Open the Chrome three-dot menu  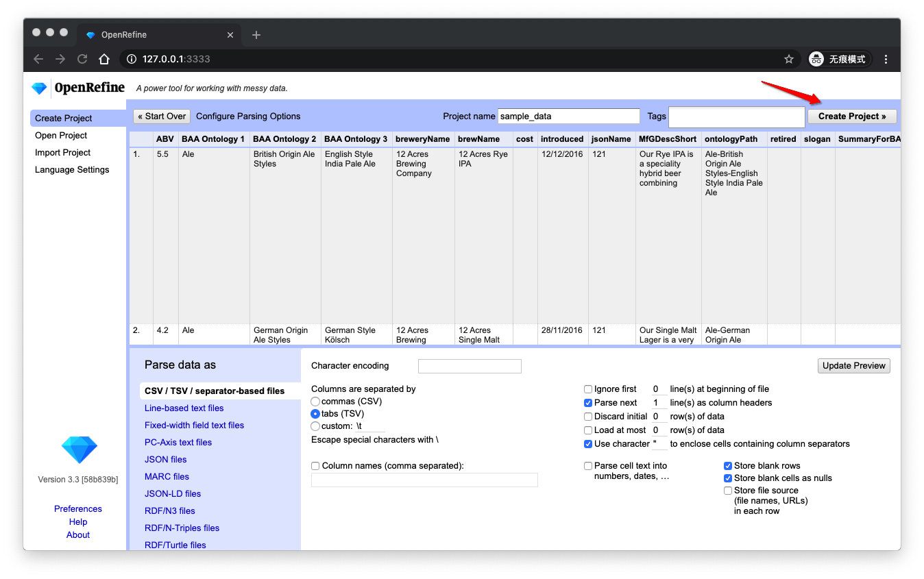tap(886, 59)
